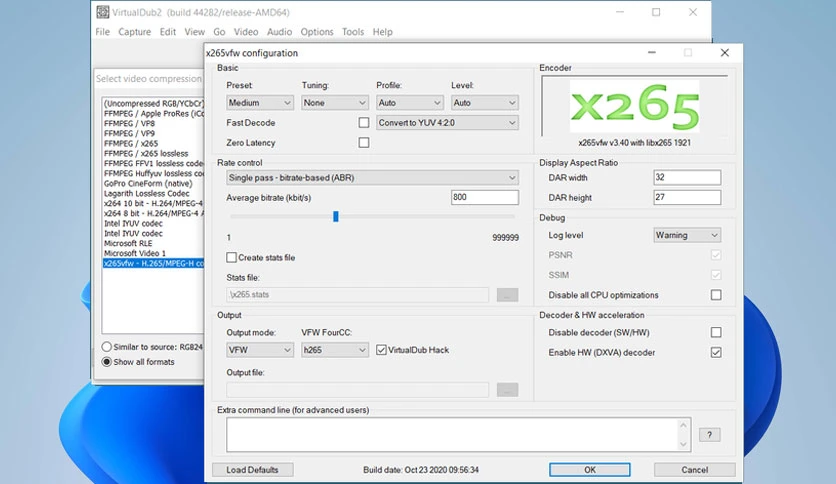Click the DAR height input field
The width and height of the screenshot is (836, 484).
[x=687, y=197]
